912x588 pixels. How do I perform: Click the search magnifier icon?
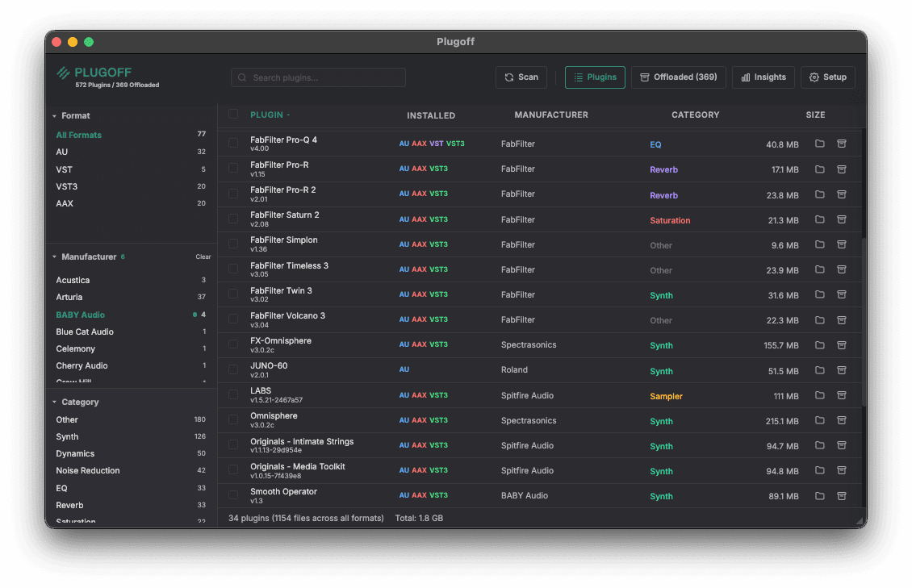pos(242,77)
